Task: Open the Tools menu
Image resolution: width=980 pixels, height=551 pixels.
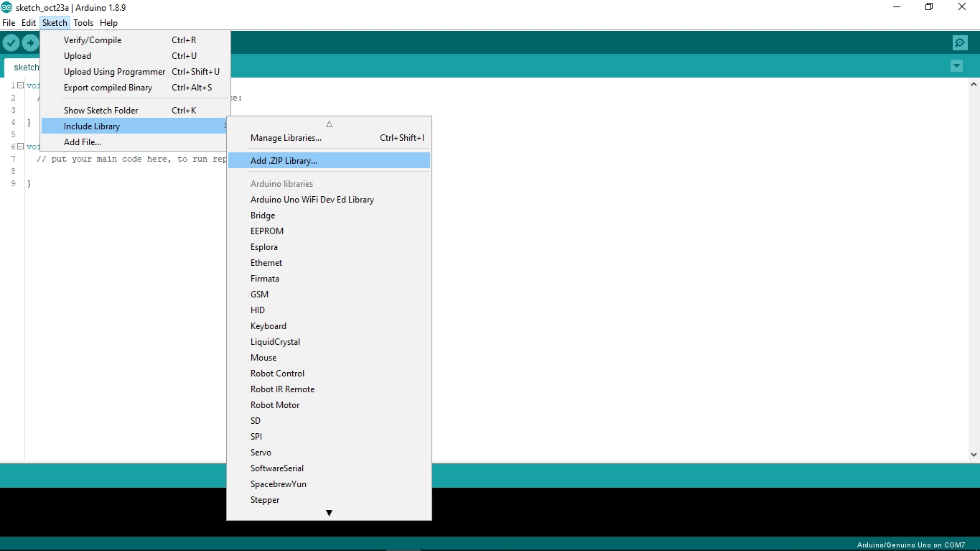Action: (x=83, y=23)
